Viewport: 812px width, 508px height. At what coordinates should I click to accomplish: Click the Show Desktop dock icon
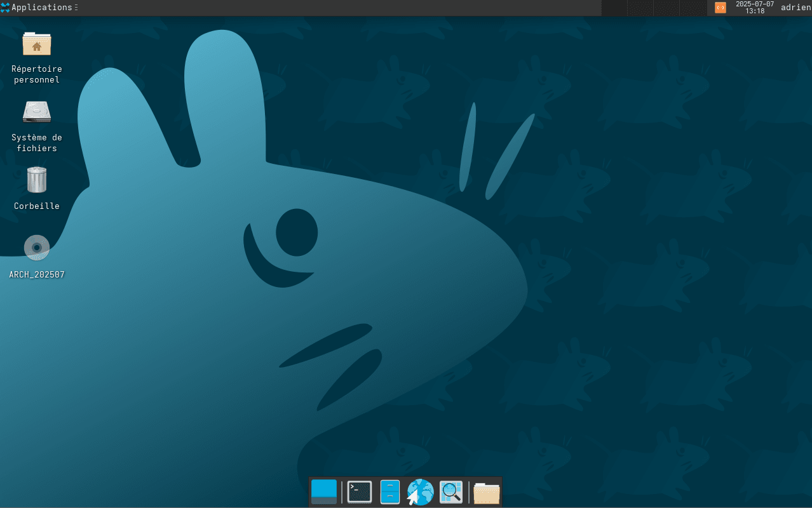324,492
